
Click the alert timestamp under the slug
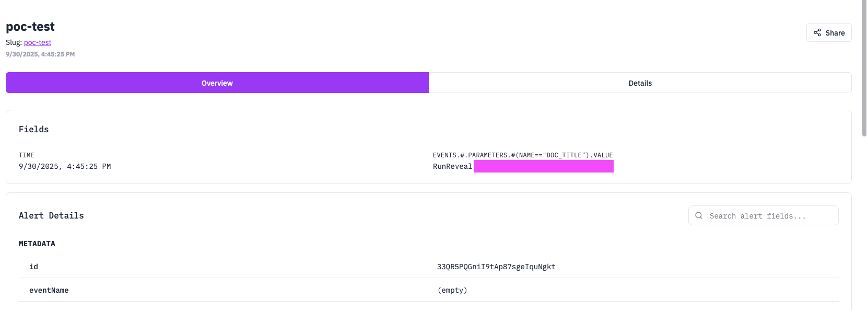40,54
